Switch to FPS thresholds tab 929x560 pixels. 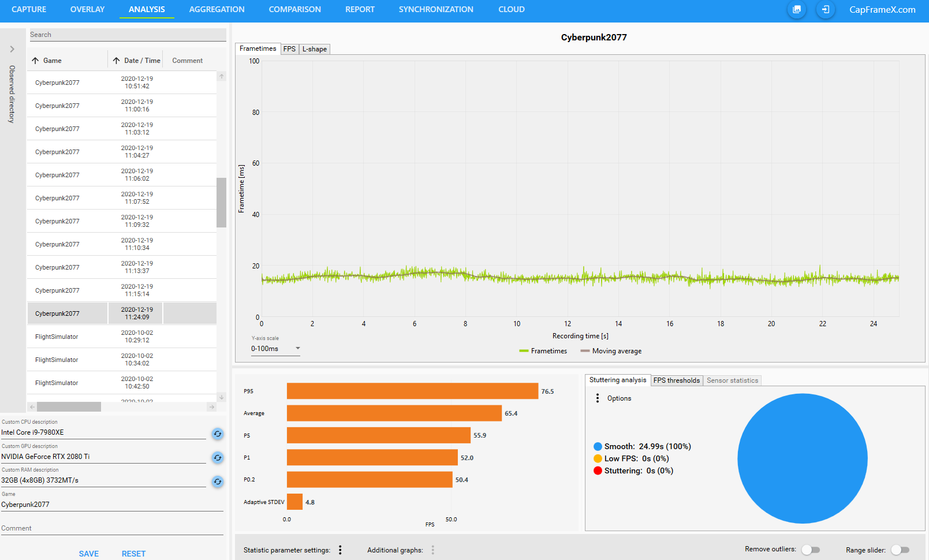pos(677,380)
